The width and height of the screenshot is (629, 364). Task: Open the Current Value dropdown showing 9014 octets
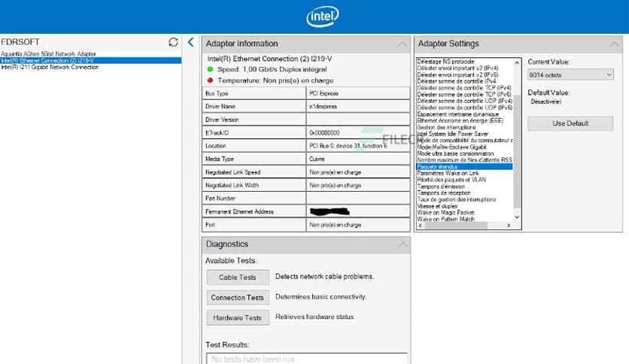[570, 74]
